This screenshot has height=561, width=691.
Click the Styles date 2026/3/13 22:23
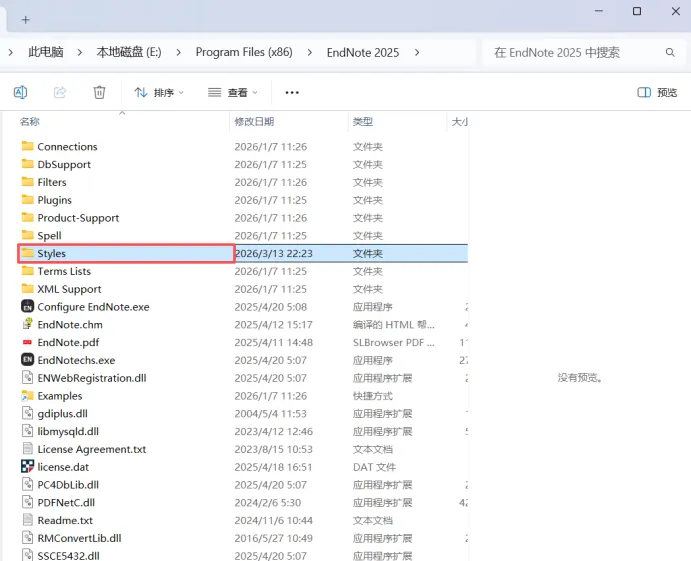[x=274, y=253]
